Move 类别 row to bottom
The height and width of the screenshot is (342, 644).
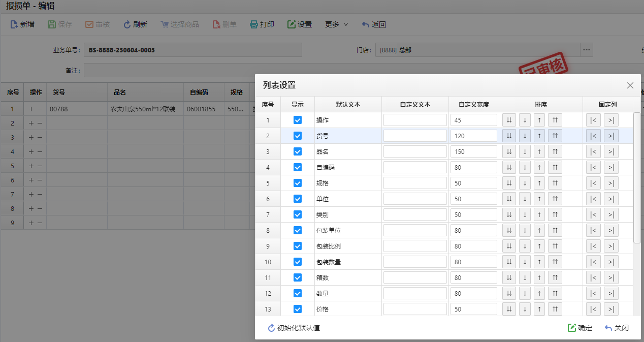pyautogui.click(x=509, y=215)
